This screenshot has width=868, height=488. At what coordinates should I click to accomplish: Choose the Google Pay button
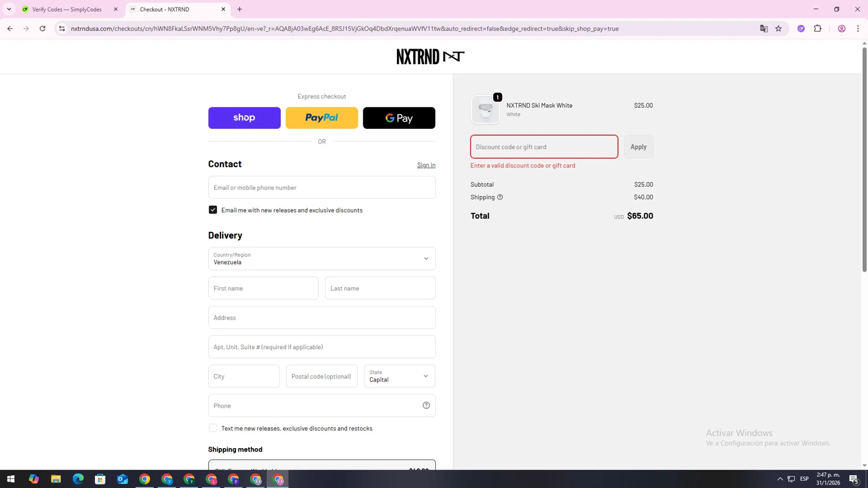(x=399, y=118)
